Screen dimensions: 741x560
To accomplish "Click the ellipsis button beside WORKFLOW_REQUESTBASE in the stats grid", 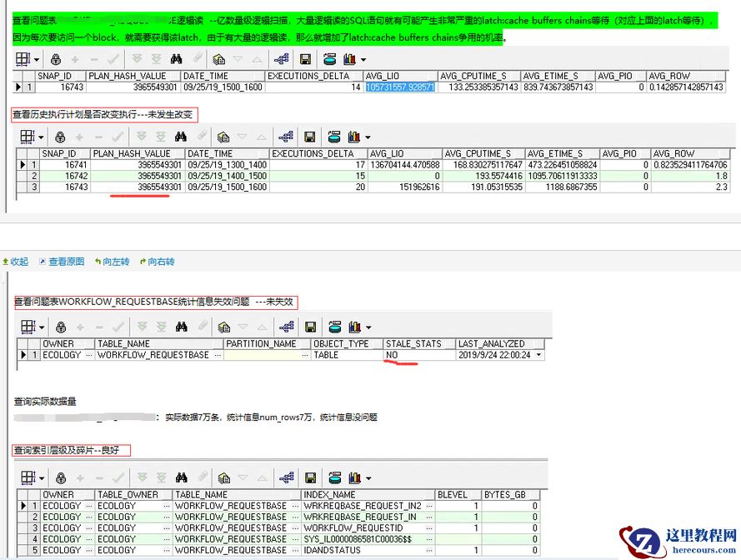I will point(218,355).
